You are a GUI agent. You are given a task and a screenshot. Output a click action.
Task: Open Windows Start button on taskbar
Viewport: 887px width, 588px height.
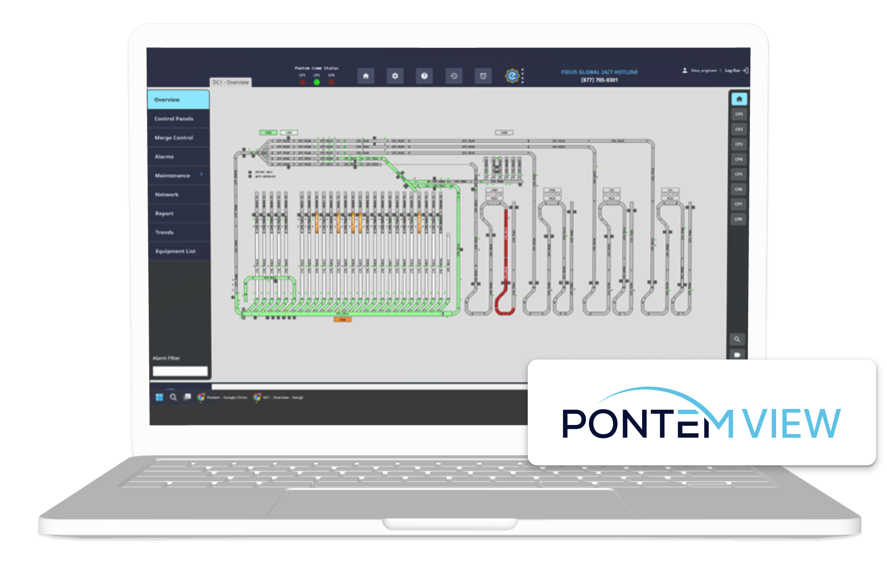(160, 397)
